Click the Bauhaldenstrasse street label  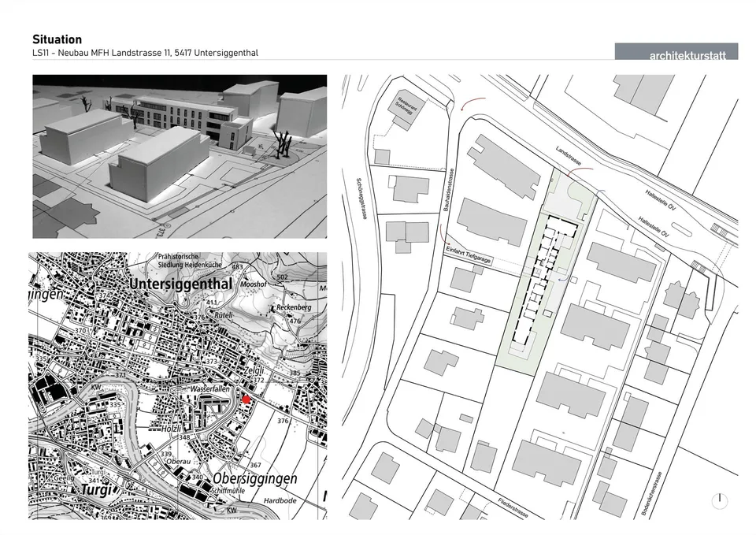448,190
